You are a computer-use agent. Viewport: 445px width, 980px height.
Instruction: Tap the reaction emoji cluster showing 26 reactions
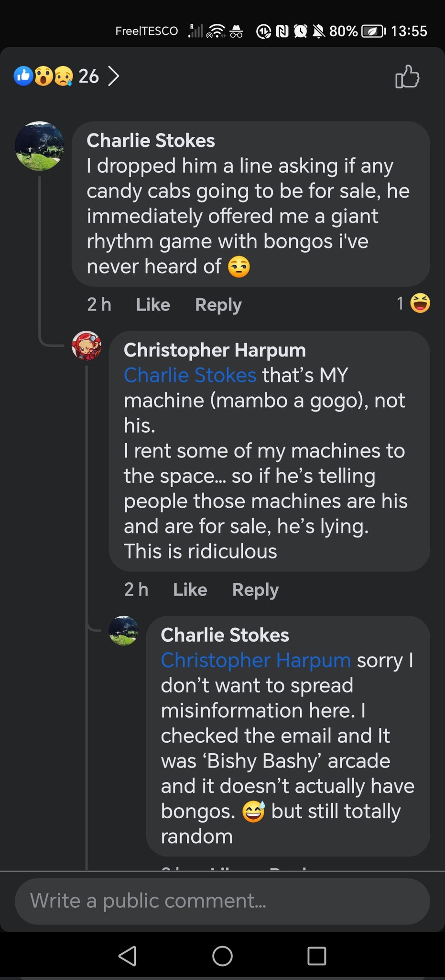43,76
